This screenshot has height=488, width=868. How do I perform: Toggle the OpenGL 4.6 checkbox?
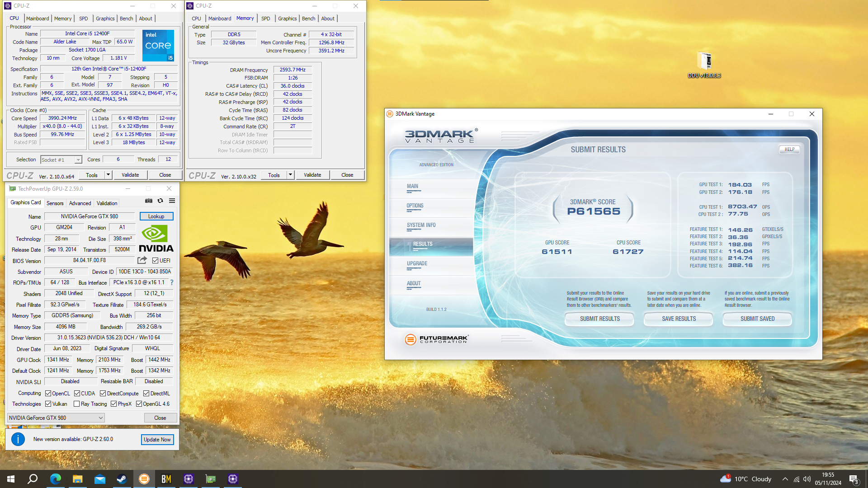click(139, 404)
